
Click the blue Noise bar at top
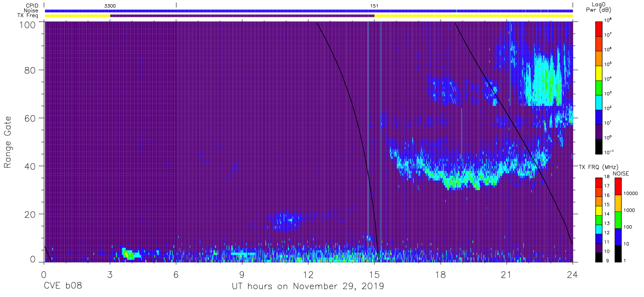tap(308, 10)
